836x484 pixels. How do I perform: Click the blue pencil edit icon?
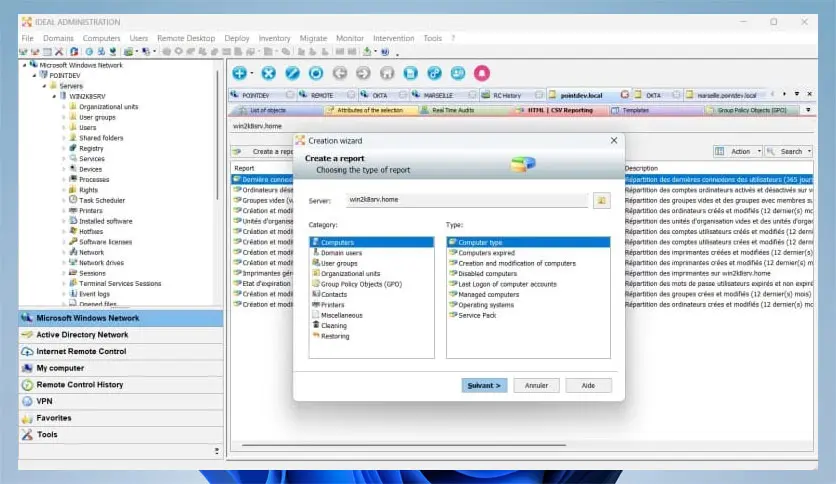[292, 73]
